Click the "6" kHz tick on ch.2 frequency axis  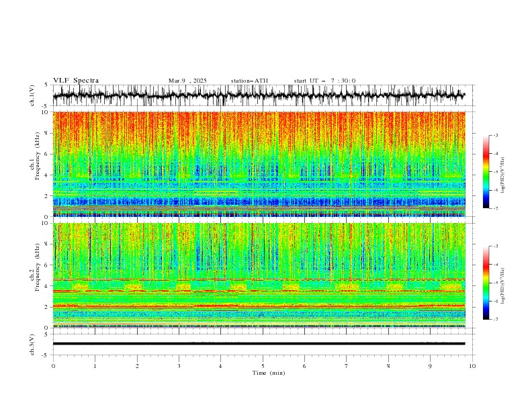47,265
